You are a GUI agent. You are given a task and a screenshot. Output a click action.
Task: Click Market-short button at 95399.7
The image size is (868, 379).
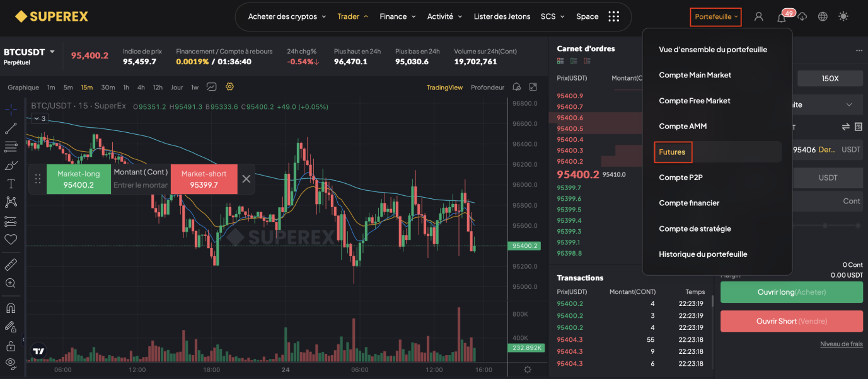coord(204,179)
